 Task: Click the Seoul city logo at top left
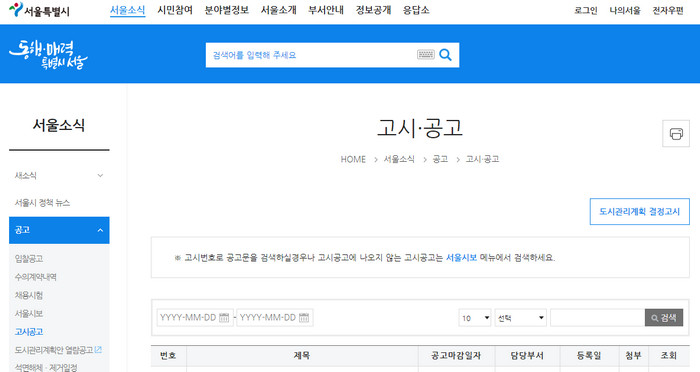[x=39, y=10]
